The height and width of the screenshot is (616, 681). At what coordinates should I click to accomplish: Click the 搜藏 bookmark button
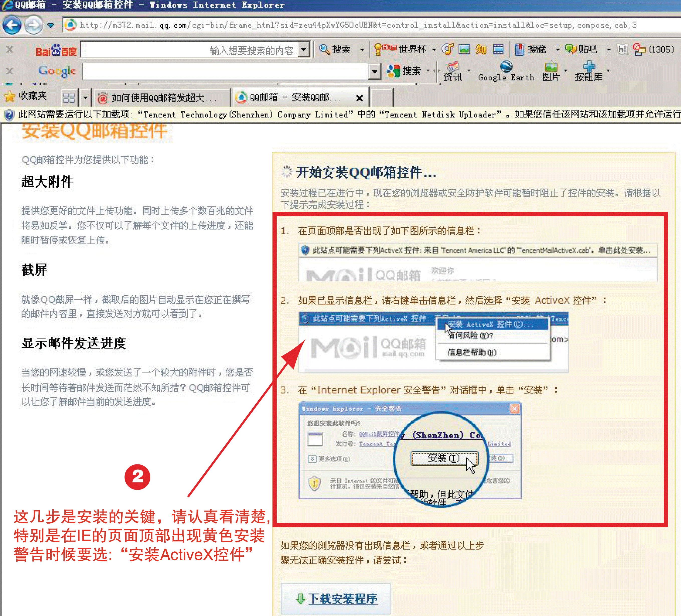pos(530,49)
